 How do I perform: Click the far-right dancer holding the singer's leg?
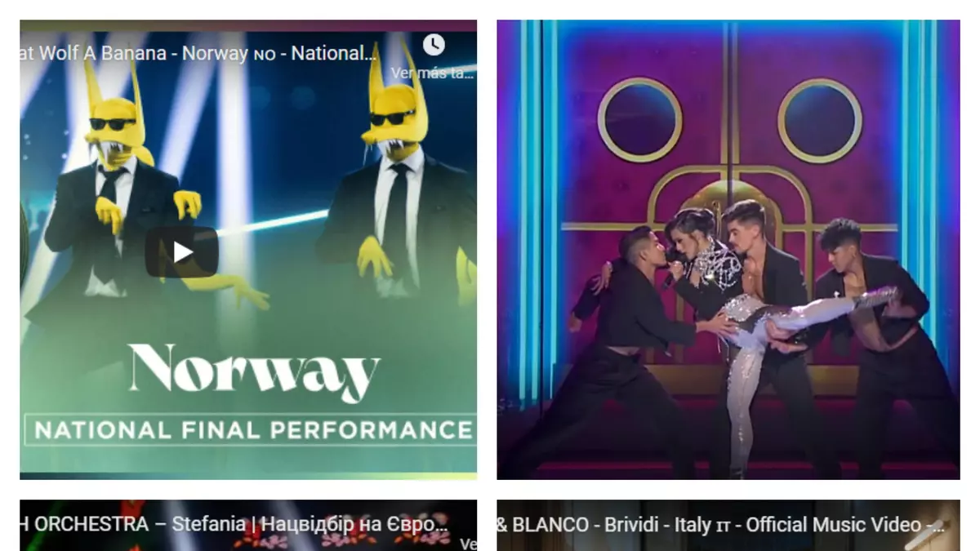click(878, 343)
